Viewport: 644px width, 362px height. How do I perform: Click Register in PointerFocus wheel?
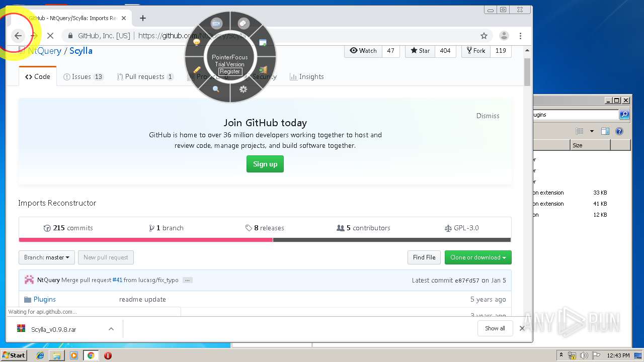[x=230, y=71]
